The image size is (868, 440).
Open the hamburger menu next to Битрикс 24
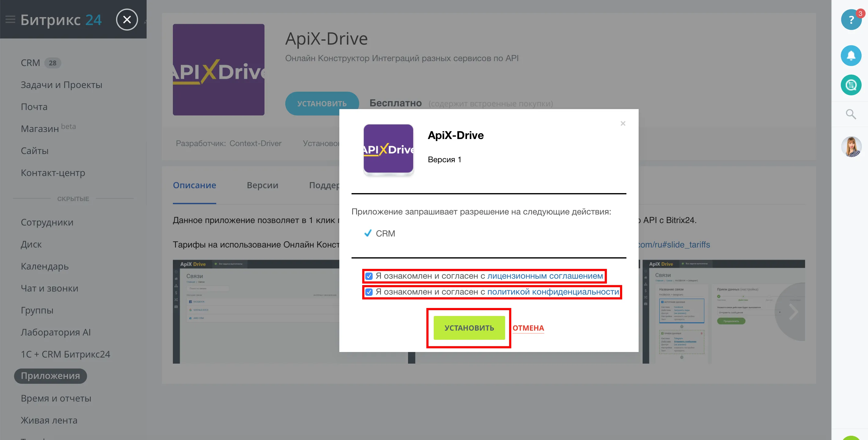tap(10, 20)
